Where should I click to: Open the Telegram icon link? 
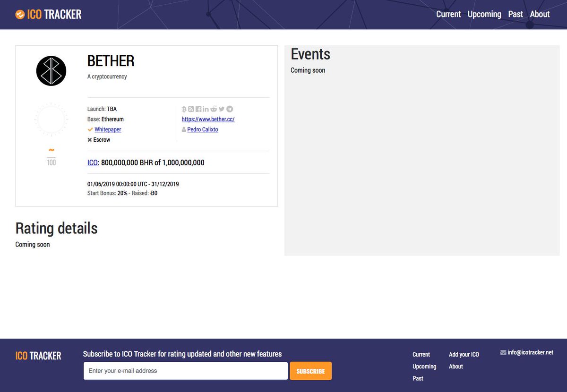230,109
